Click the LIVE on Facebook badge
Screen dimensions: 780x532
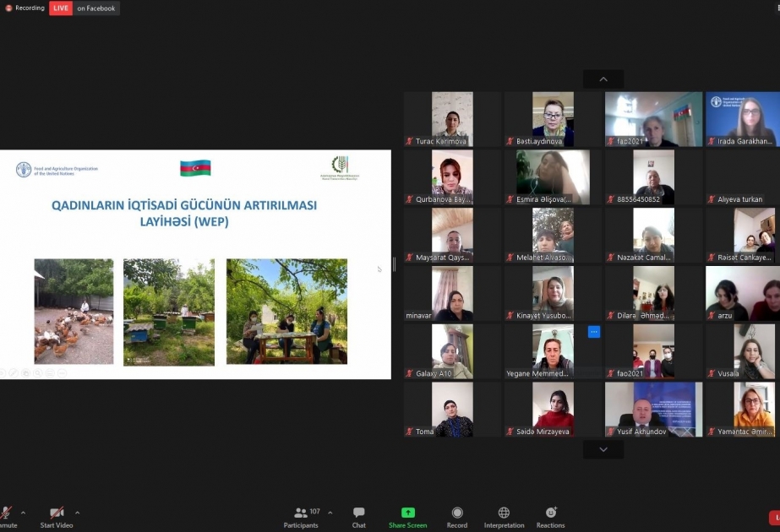pyautogui.click(x=84, y=8)
